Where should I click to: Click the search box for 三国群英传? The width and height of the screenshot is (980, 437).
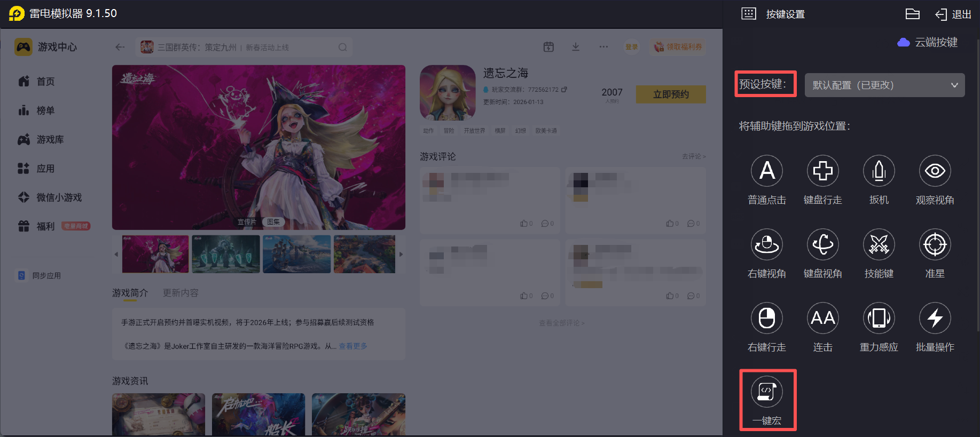245,47
